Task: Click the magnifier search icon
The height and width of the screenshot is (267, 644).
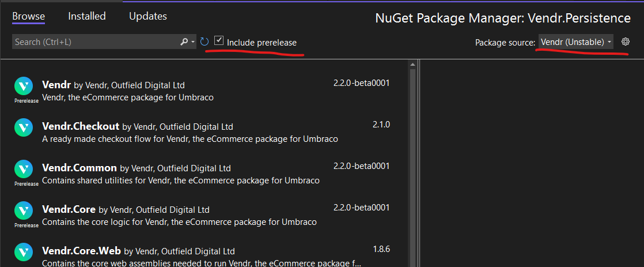Action: tap(184, 42)
